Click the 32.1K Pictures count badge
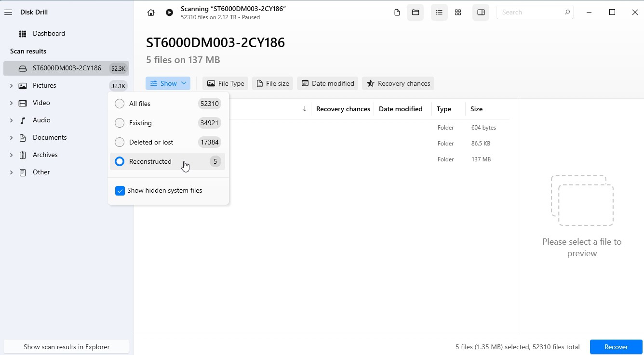 pos(118,86)
